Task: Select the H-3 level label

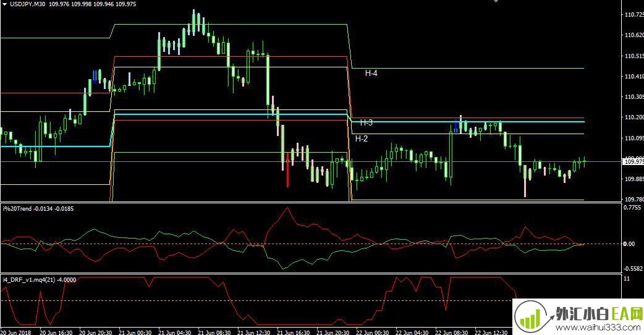Action: click(x=366, y=122)
